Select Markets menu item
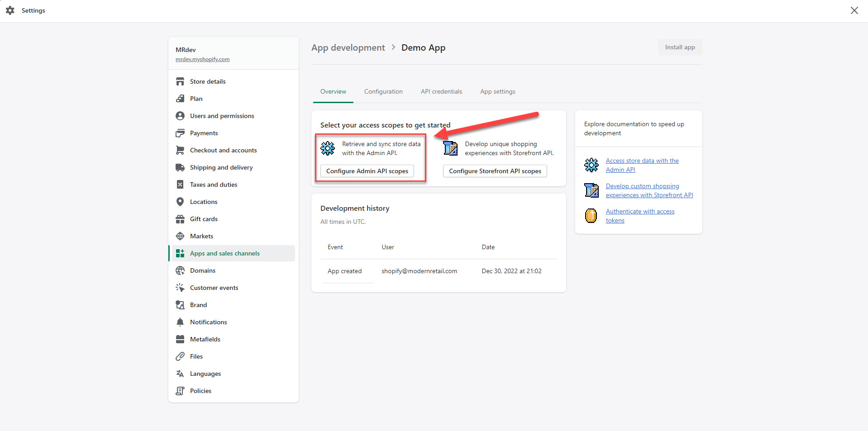The height and width of the screenshot is (431, 868). pos(234,236)
